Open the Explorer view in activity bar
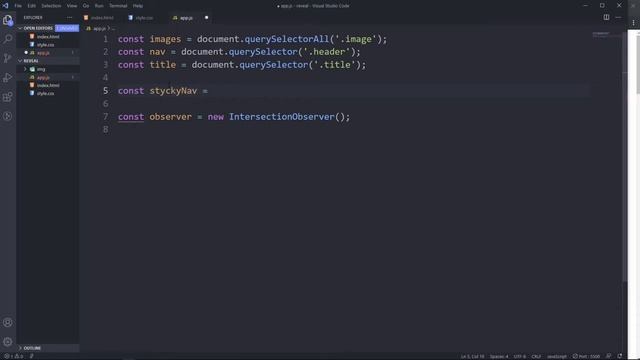Screen dimensions: 640x360 coord(7,20)
